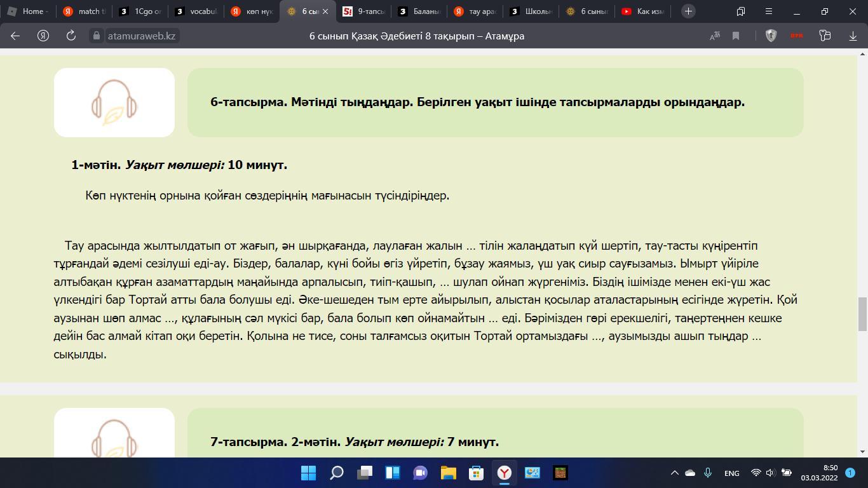Open the browser hamburger menu
Screen dimensions: 868x488
pyautogui.click(x=769, y=11)
